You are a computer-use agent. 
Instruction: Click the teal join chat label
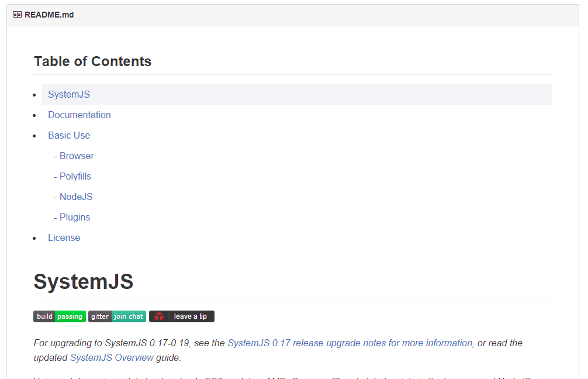click(129, 316)
